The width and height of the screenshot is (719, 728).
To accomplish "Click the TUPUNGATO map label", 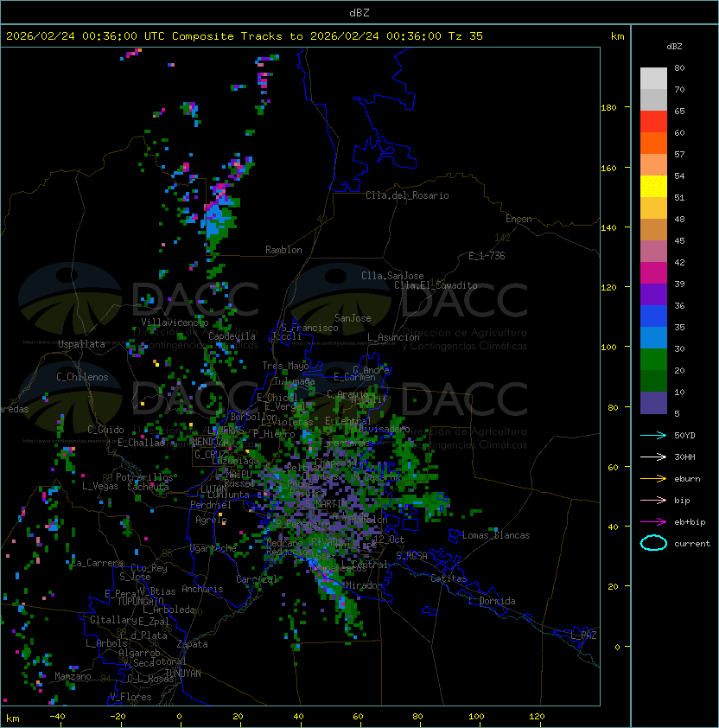I will [x=140, y=602].
